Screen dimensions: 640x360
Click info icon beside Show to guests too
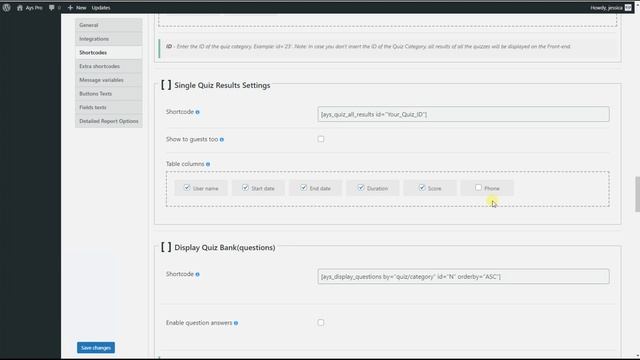222,140
